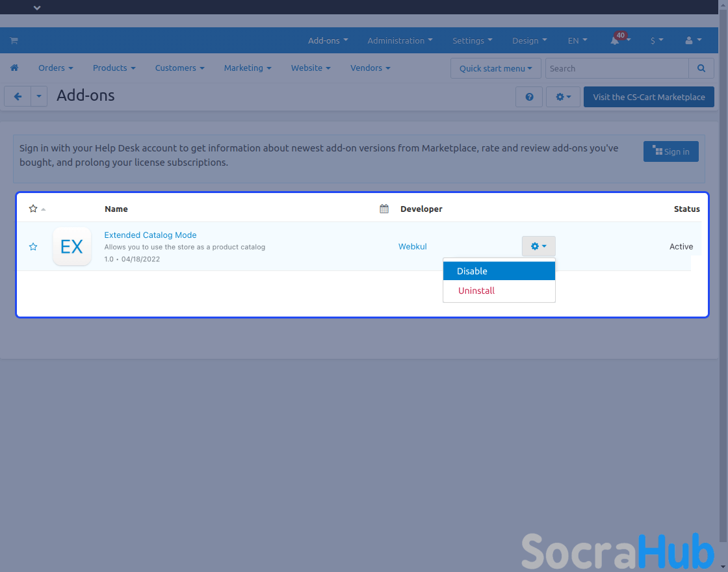
Task: Sort by favorites star in table header
Action: (x=33, y=209)
